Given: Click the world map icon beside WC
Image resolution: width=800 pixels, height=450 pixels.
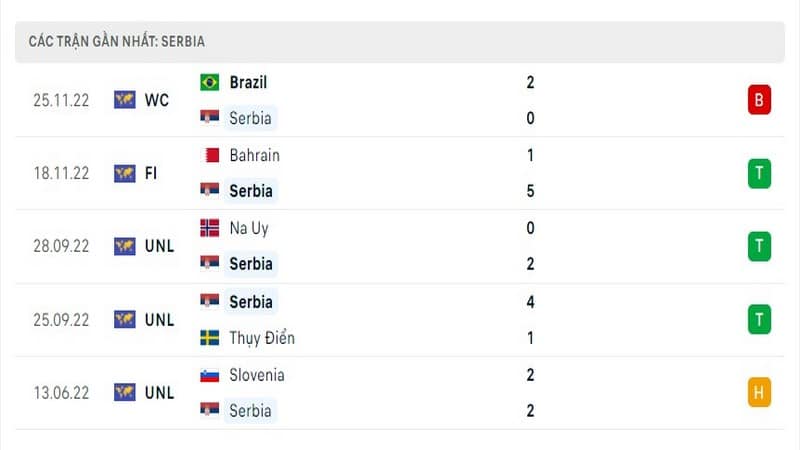Looking at the screenshot, I should [x=124, y=100].
